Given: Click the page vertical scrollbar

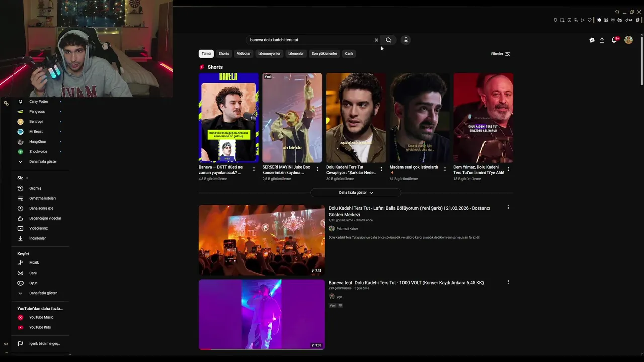Looking at the screenshot, I should [641, 60].
